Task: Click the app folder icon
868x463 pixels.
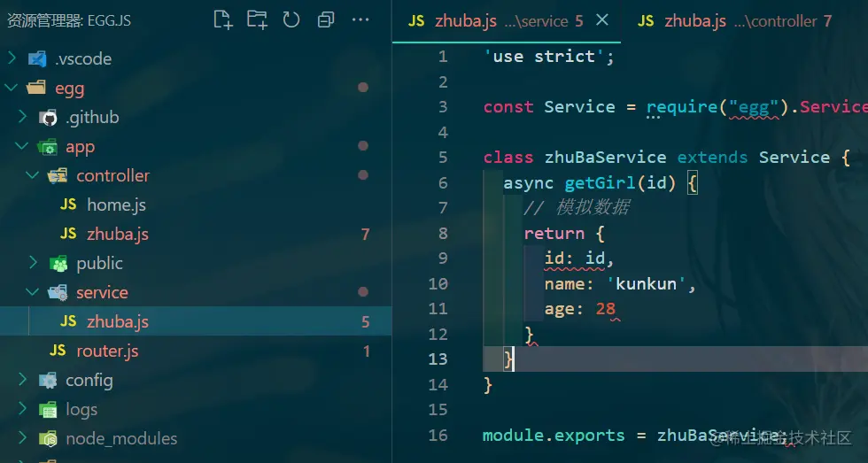Action: click(x=48, y=147)
